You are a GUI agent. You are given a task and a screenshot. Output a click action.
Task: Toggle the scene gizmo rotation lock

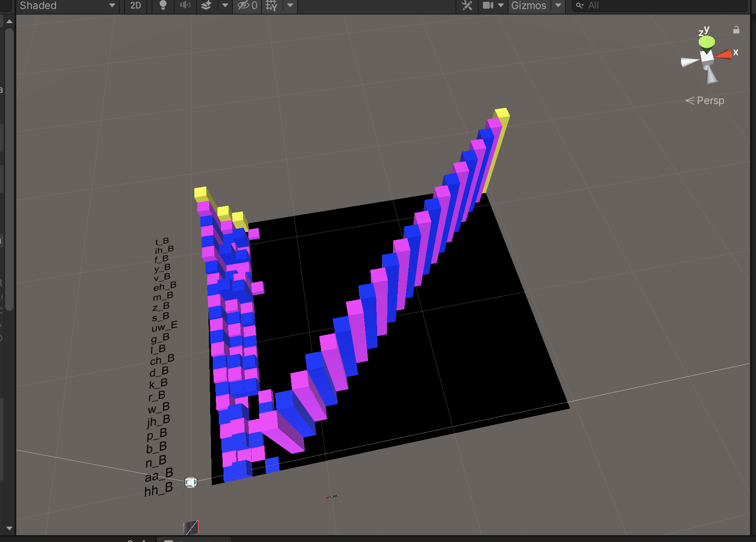tap(736, 30)
